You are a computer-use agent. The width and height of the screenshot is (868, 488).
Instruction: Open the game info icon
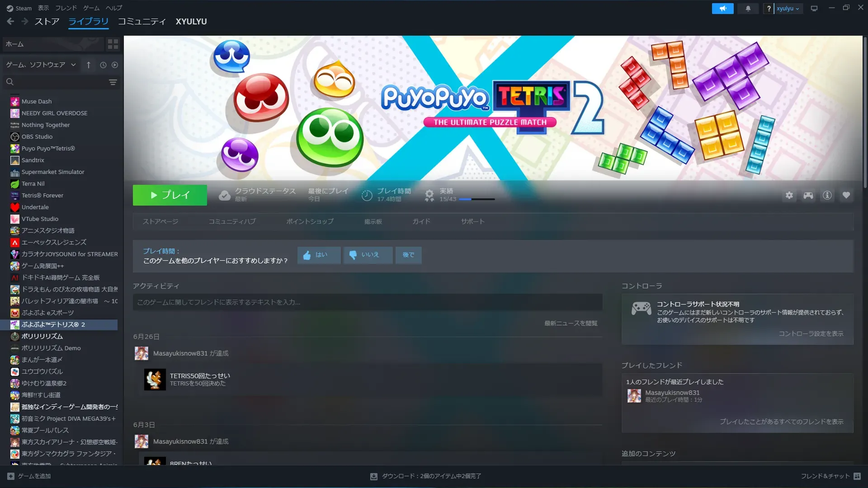827,195
